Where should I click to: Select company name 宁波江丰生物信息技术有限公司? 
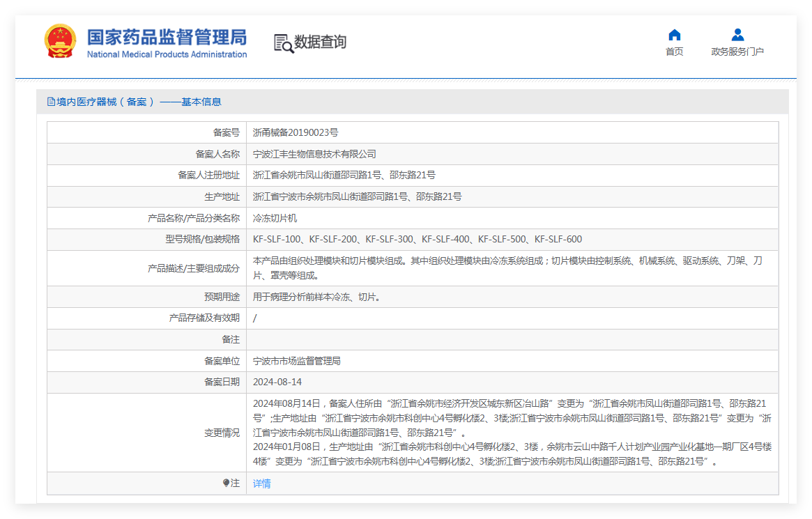pos(314,154)
